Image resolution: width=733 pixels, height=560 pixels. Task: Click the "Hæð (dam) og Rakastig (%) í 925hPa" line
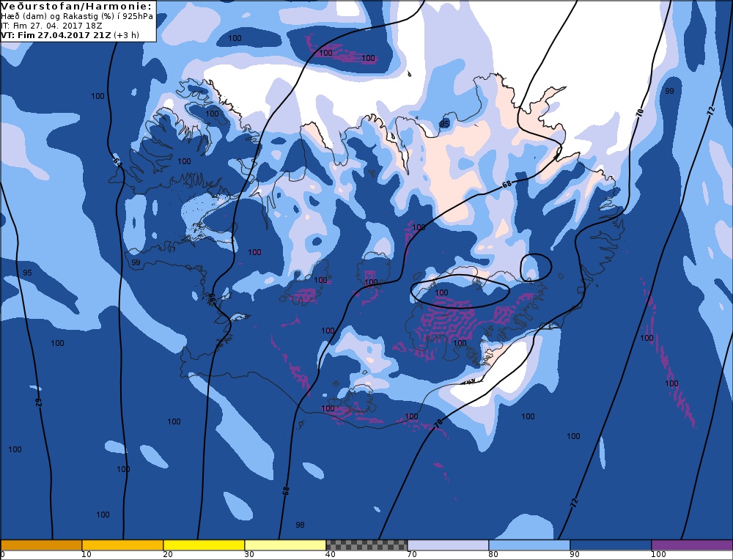77,16
